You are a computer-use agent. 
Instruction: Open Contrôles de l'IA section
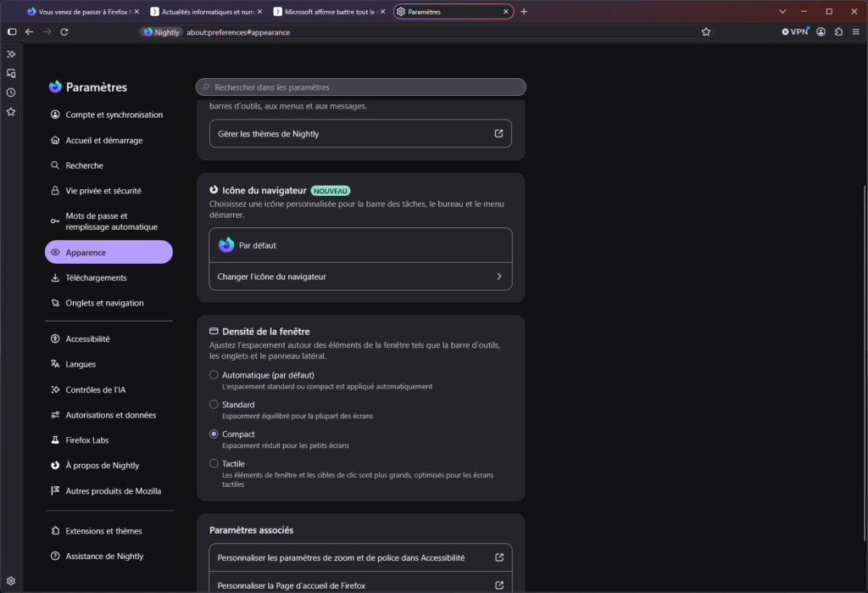[108, 389]
